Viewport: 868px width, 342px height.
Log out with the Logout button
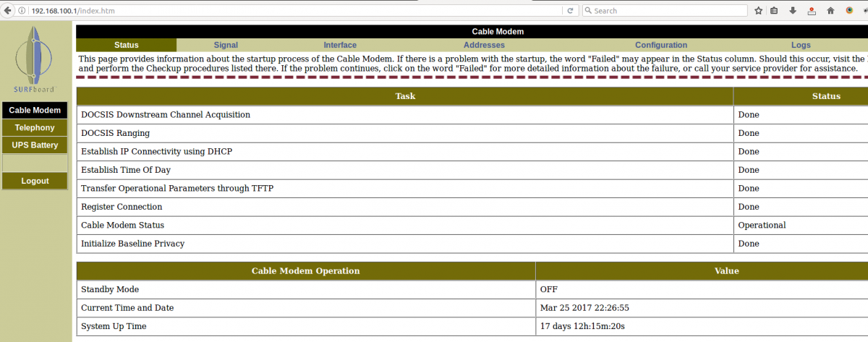(x=35, y=181)
